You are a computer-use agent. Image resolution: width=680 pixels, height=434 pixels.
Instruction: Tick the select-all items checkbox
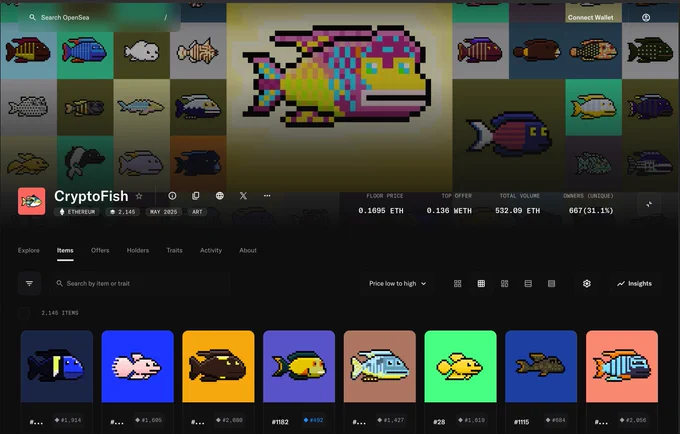pyautogui.click(x=24, y=313)
